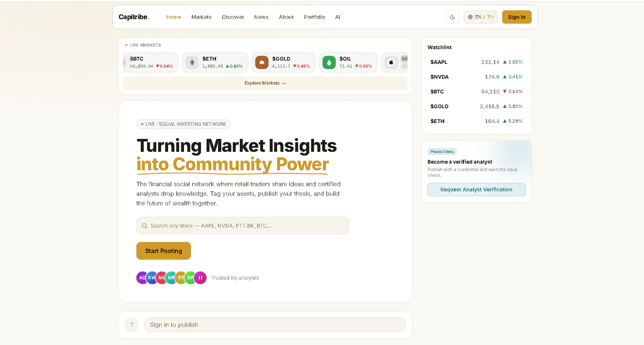Click the Watchlist heading
The height and width of the screenshot is (345, 644).
(x=439, y=47)
